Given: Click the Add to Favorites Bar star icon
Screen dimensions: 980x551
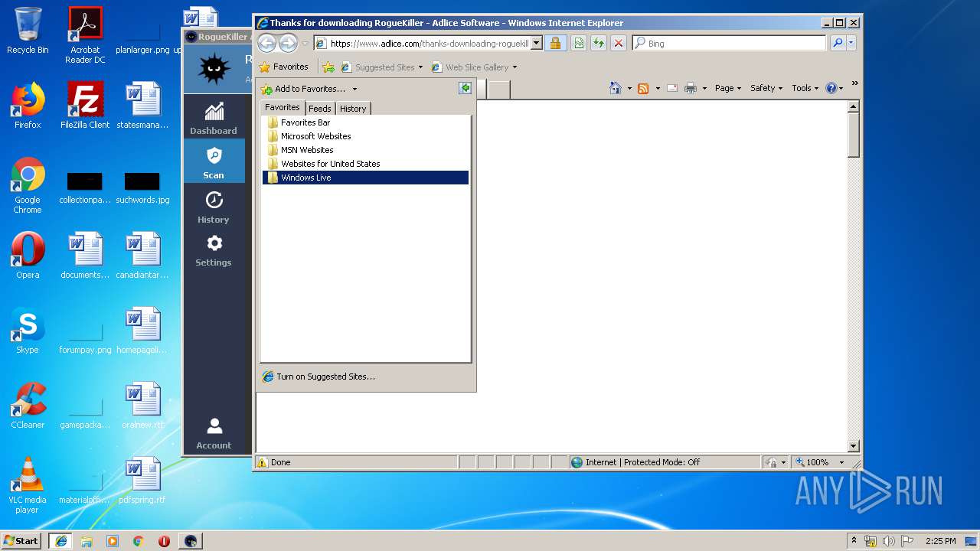Looking at the screenshot, I should [328, 67].
